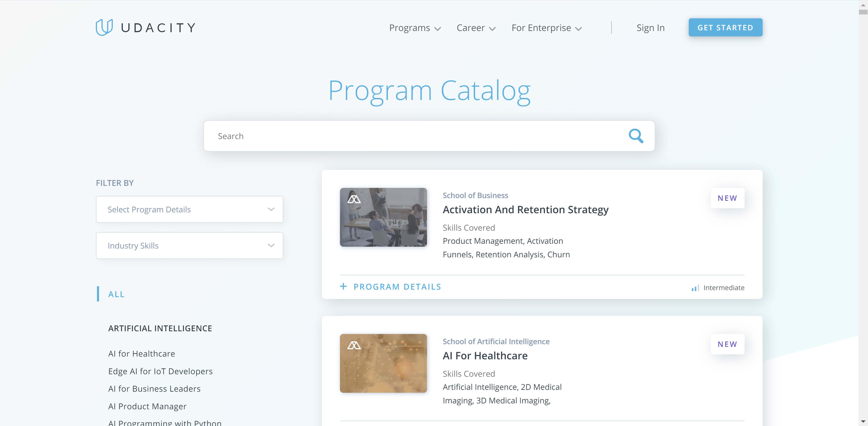This screenshot has height=426, width=868.
Task: Select AI for Business Leaders sidebar item
Action: click(154, 388)
